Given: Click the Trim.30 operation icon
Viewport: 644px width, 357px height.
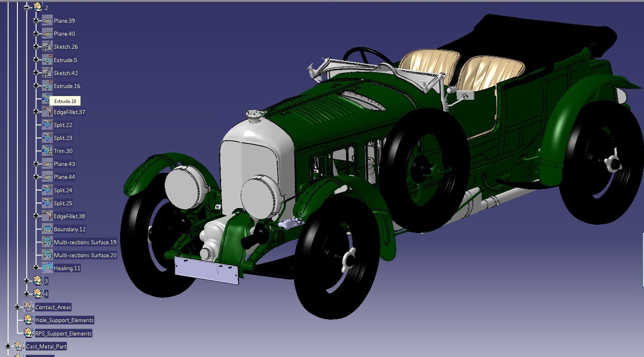Looking at the screenshot, I should coord(48,151).
